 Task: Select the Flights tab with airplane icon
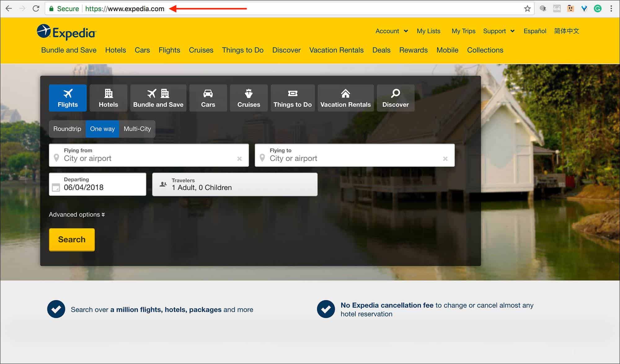68,98
